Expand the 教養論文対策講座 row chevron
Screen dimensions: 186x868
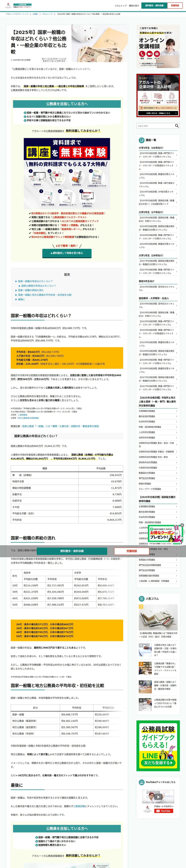tap(177, 473)
